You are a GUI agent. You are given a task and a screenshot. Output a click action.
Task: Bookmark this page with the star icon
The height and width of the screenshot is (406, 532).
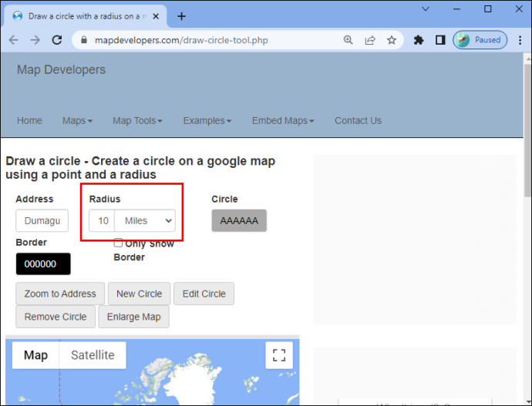point(392,40)
